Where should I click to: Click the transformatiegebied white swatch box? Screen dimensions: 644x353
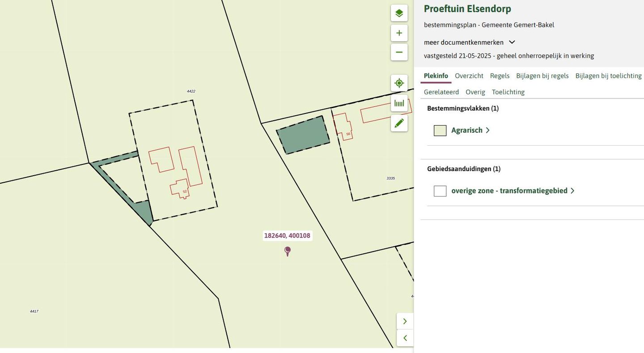(440, 191)
